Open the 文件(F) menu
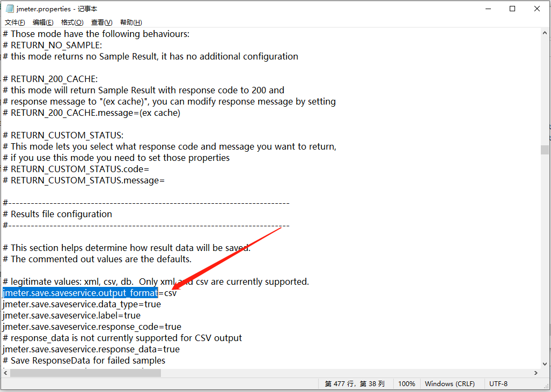The image size is (551, 392). 15,23
